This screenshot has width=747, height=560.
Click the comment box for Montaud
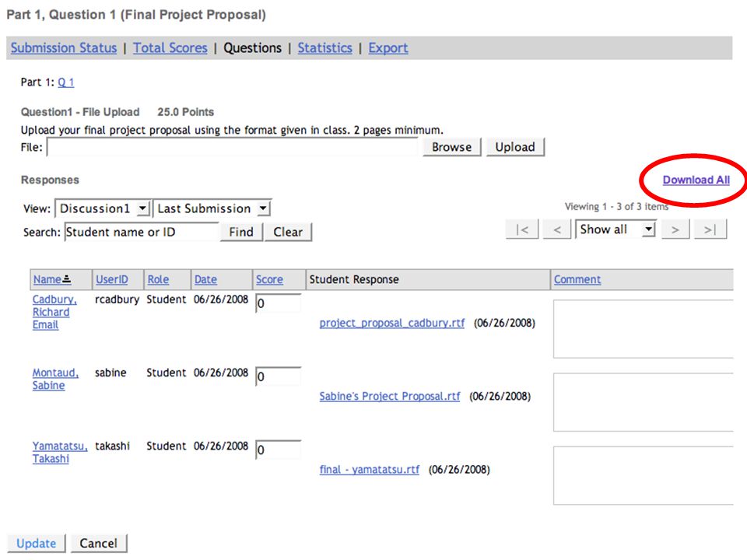tap(644, 402)
